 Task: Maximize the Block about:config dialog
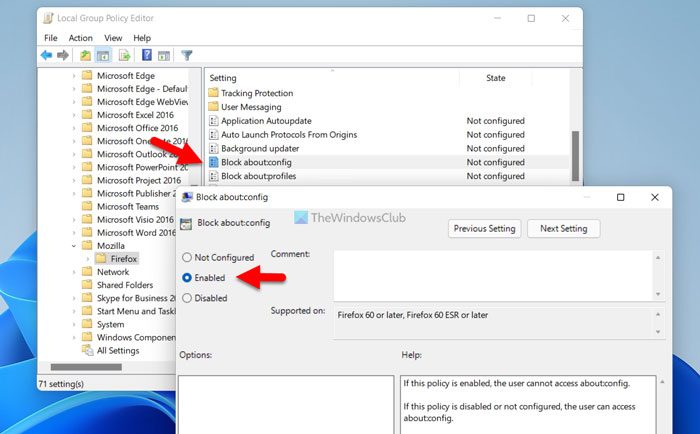pos(621,197)
